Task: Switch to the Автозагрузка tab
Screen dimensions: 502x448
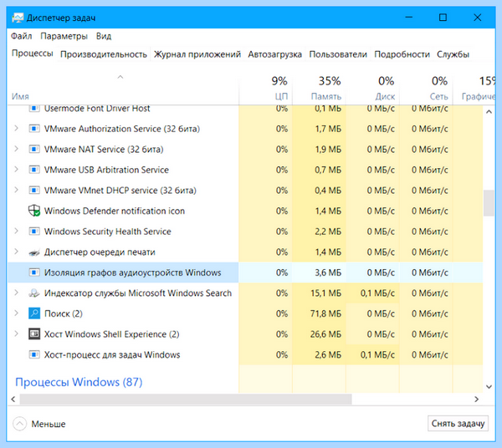Action: [x=274, y=54]
